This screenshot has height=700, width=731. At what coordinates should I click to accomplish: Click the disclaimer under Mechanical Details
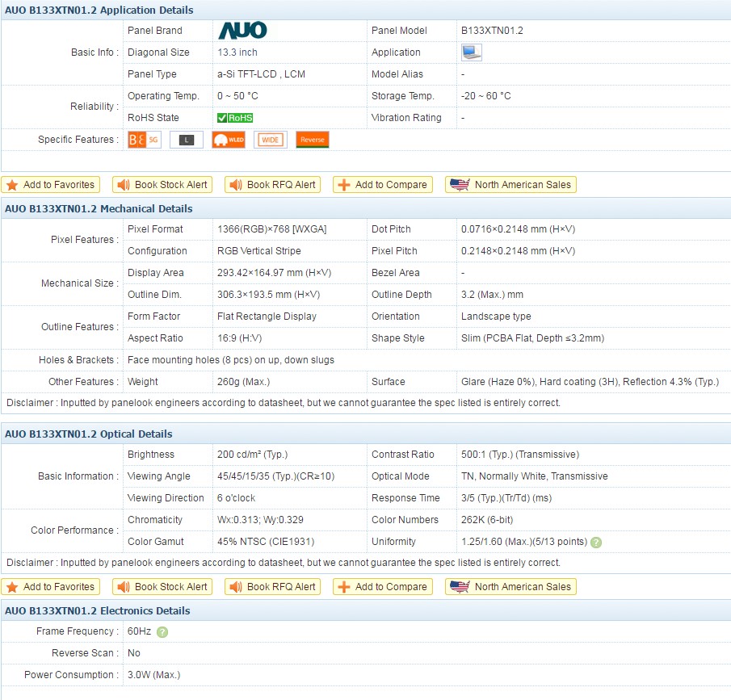tap(283, 403)
